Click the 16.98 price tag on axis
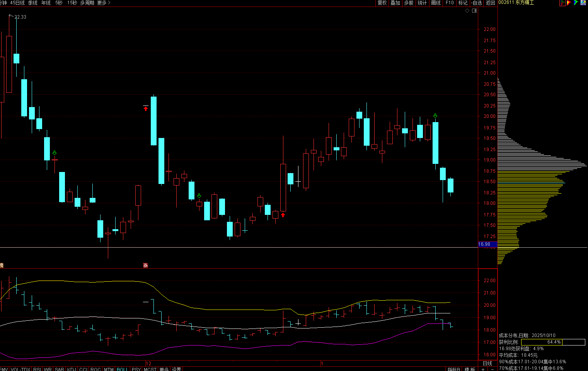The height and width of the screenshot is (371, 588). pos(488,244)
